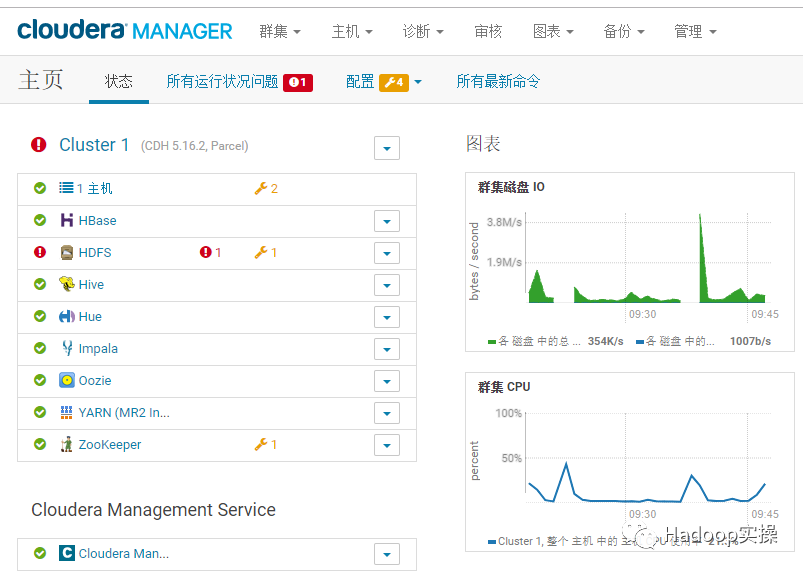This screenshot has height=572, width=803.
Task: Open the 管理 menu
Action: click(x=695, y=31)
